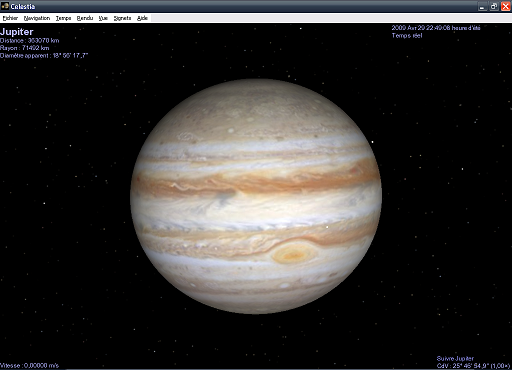Click the Celestia icon in title bar
This screenshot has height=370, width=512.
[5, 6]
